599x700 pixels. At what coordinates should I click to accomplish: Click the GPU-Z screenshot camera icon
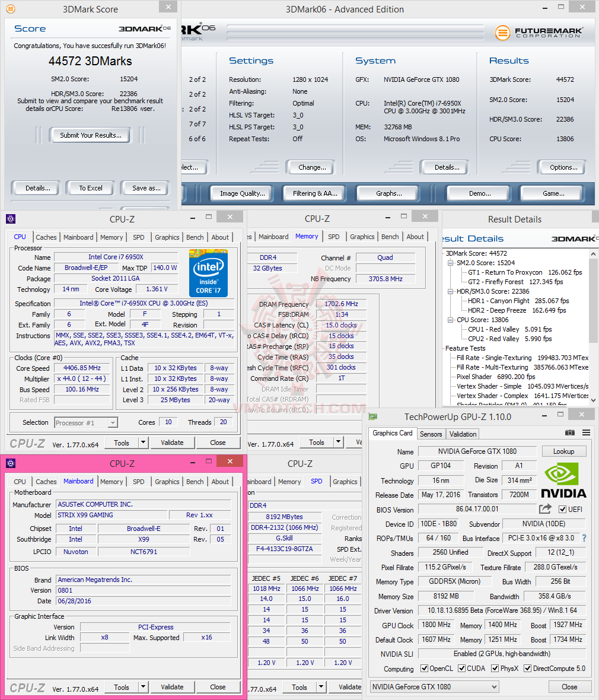569,432
